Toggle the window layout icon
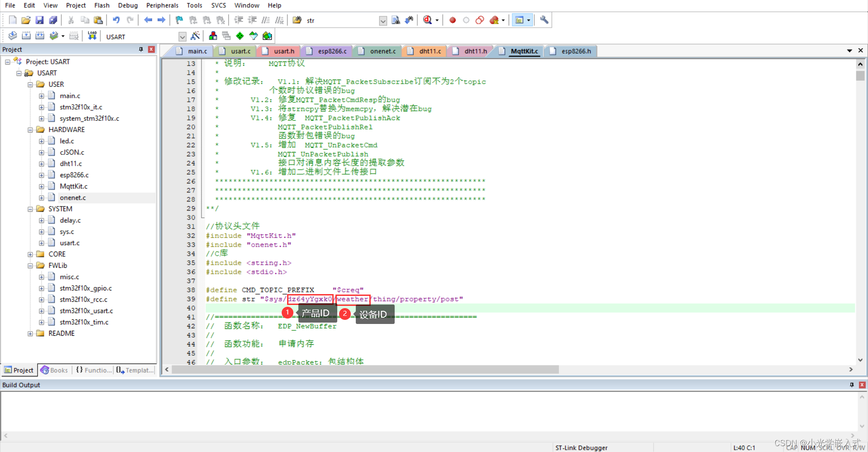 (x=519, y=20)
